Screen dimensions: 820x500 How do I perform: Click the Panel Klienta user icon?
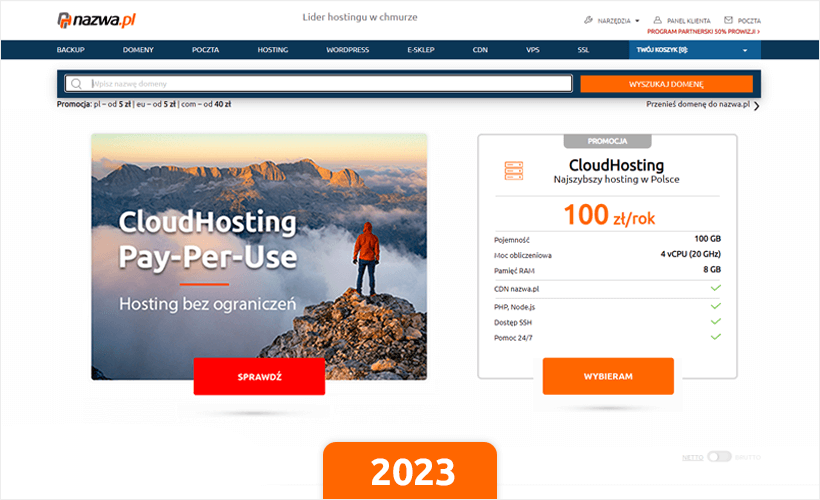click(657, 20)
